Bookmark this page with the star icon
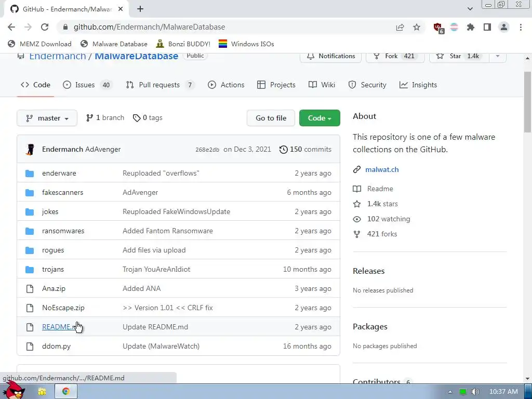 pyautogui.click(x=417, y=27)
